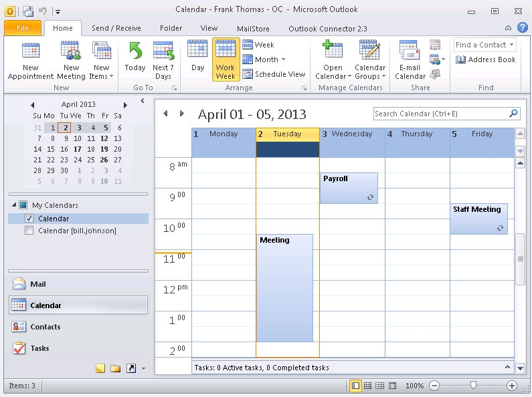Image resolution: width=532 pixels, height=397 pixels.
Task: Click zoom out minus button
Action: [434, 386]
